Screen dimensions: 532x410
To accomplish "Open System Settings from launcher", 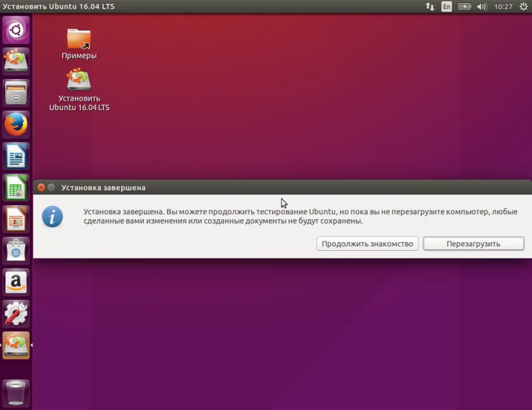I will (16, 314).
